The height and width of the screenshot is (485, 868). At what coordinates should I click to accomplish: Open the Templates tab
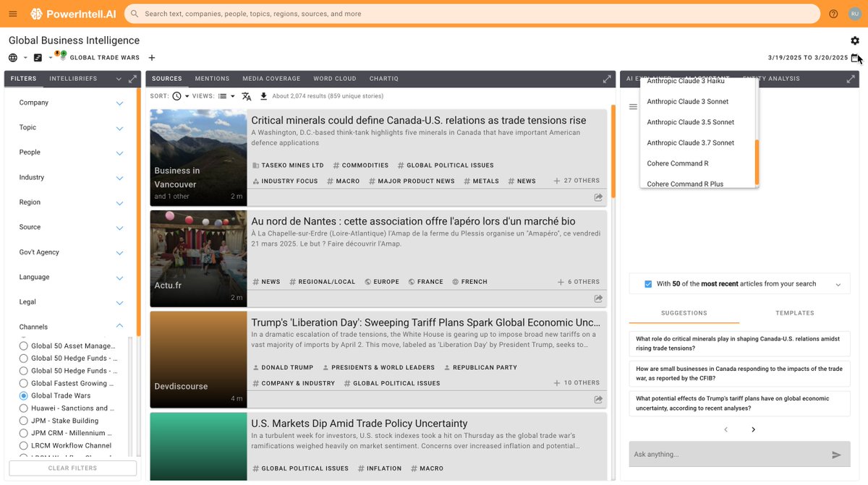795,313
